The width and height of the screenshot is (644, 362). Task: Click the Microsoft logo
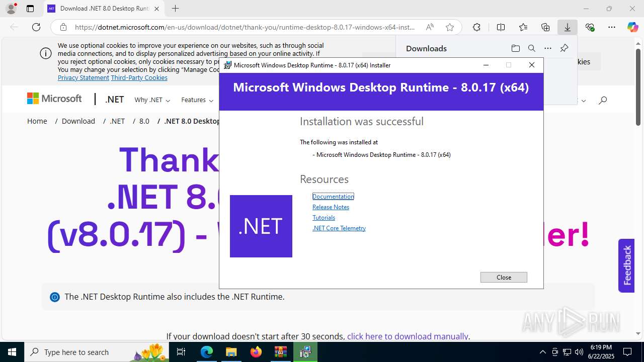[54, 99]
